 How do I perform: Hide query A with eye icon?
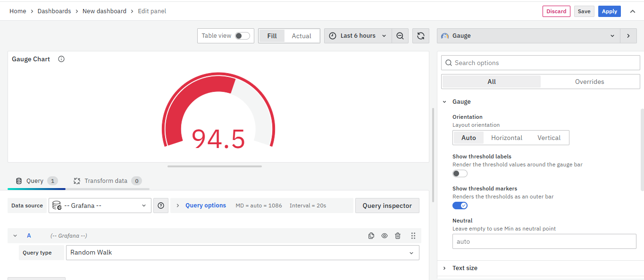tap(385, 236)
